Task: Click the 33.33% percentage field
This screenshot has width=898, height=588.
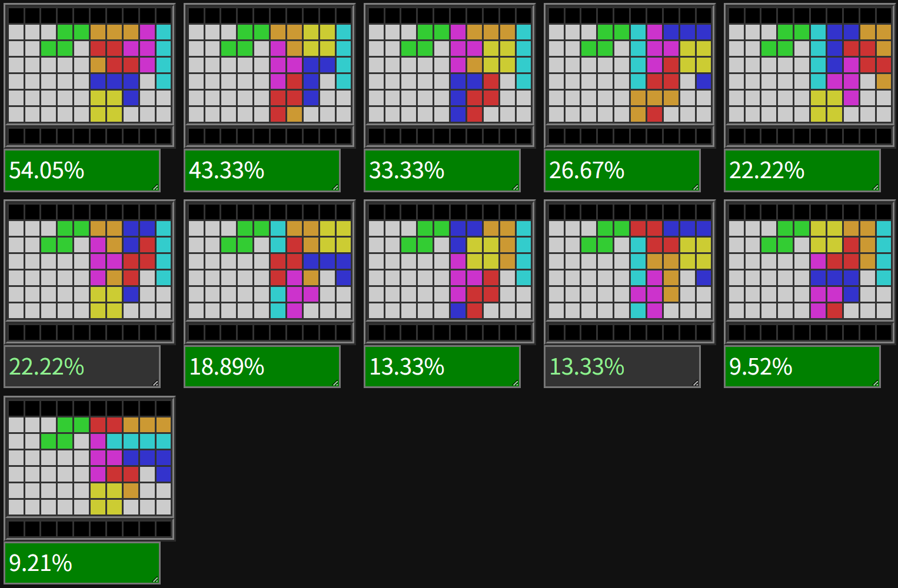Action: click(x=442, y=171)
